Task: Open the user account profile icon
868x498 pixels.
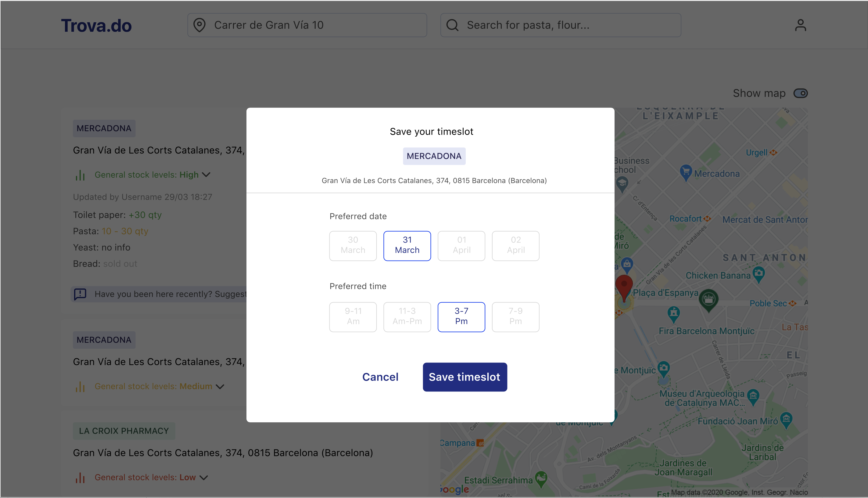Action: 800,25
